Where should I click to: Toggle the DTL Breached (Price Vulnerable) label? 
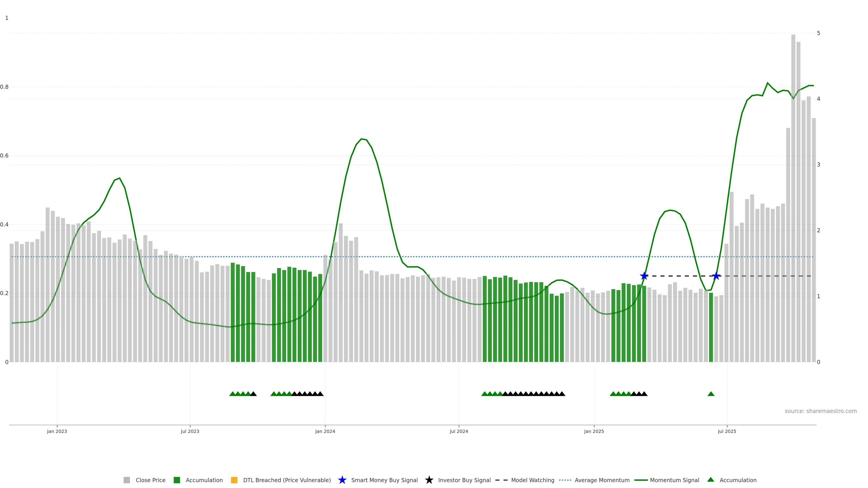pyautogui.click(x=287, y=480)
